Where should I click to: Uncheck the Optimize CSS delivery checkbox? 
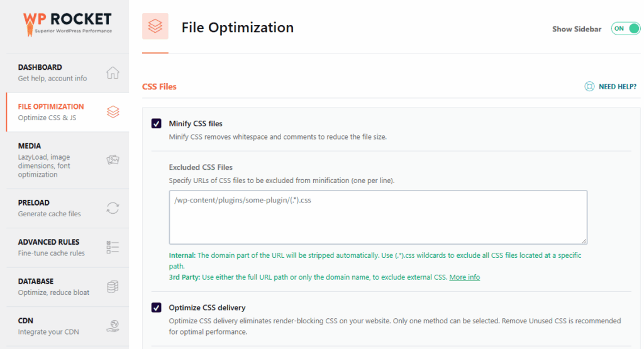(157, 307)
